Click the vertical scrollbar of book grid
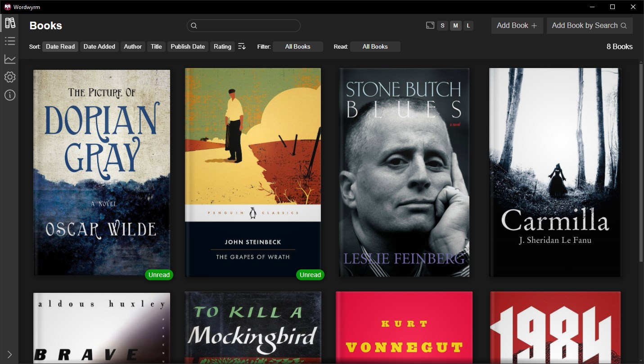 641,162
